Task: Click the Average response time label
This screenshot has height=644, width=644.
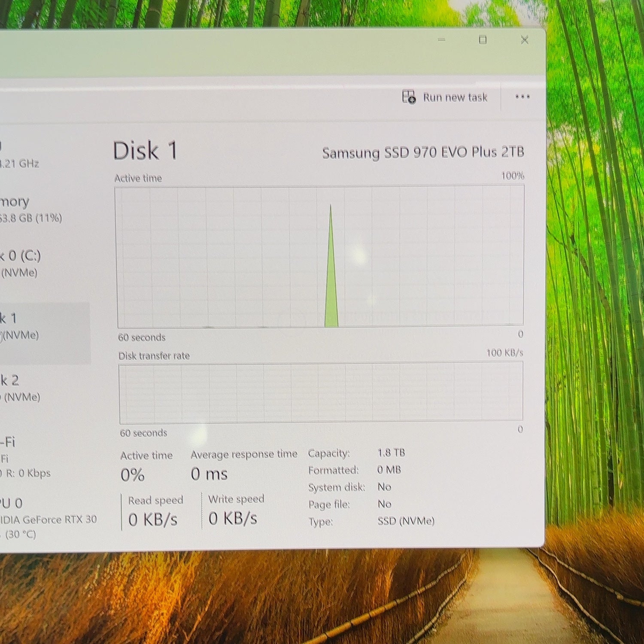Action: click(244, 454)
